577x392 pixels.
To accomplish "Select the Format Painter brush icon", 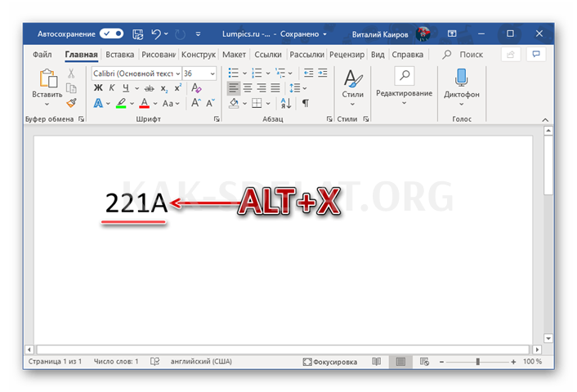I will 71,103.
